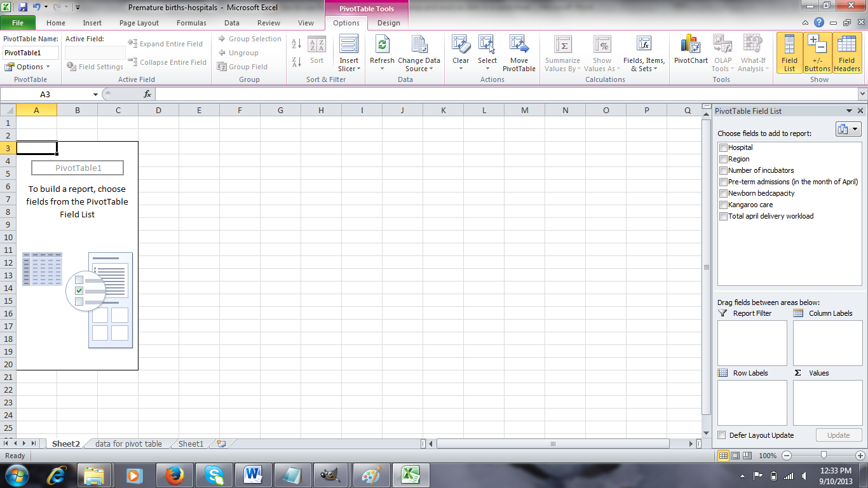Click the Refresh icon in Data group

tap(382, 45)
